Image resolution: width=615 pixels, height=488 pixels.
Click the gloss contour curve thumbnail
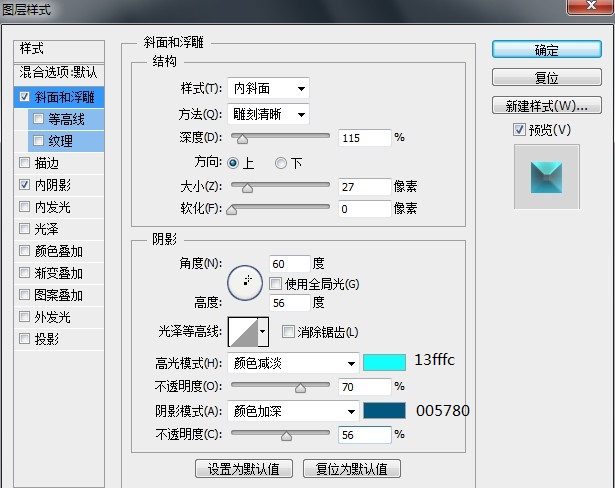pyautogui.click(x=243, y=332)
